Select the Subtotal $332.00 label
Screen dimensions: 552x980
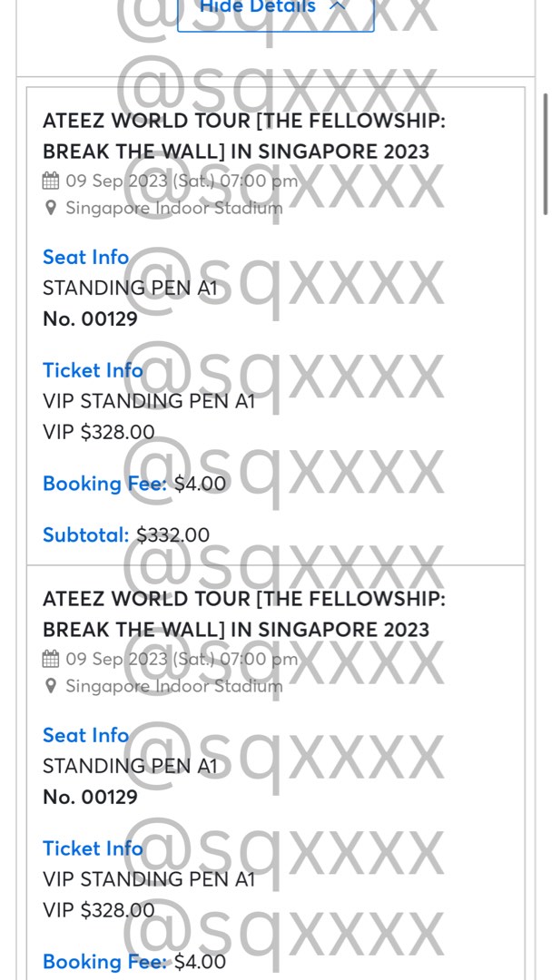coord(127,534)
